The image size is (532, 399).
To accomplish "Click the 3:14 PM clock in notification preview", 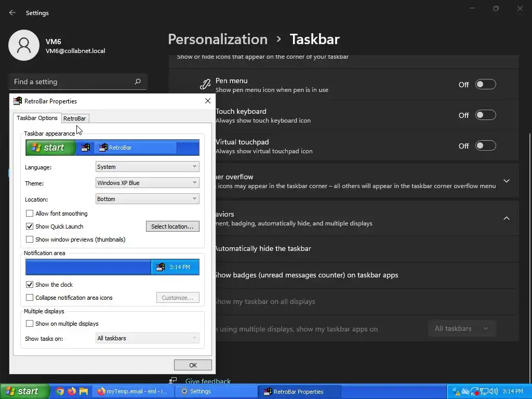I will (x=180, y=267).
